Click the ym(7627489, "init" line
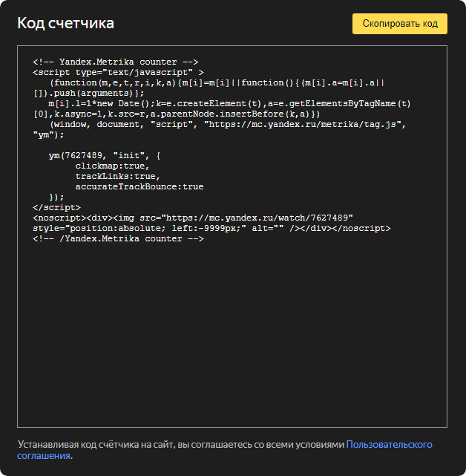Screen dimensions: 466x476 (x=104, y=156)
